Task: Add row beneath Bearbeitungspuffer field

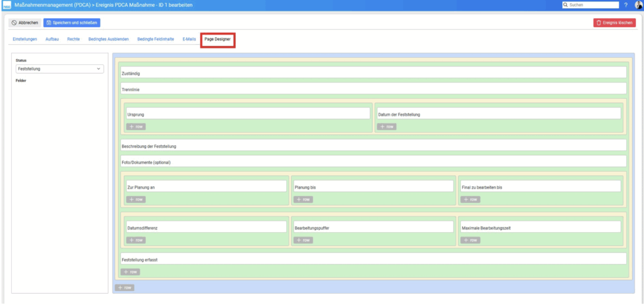Action: tap(303, 240)
